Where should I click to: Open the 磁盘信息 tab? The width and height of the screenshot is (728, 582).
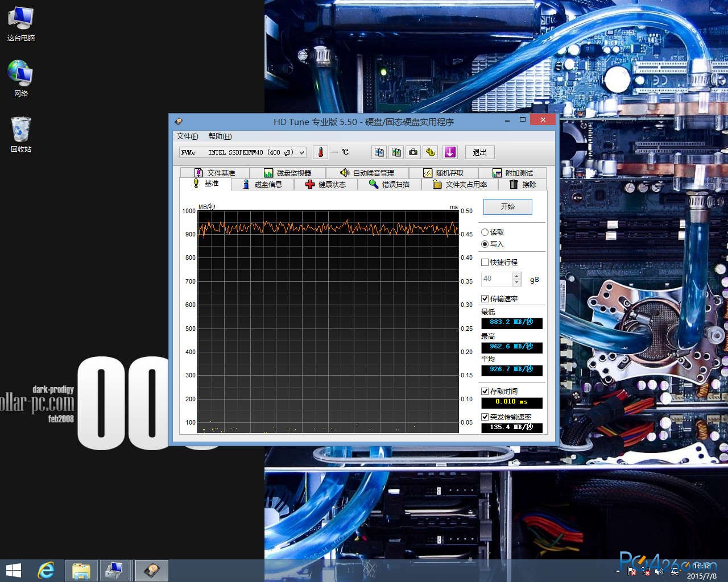point(262,184)
